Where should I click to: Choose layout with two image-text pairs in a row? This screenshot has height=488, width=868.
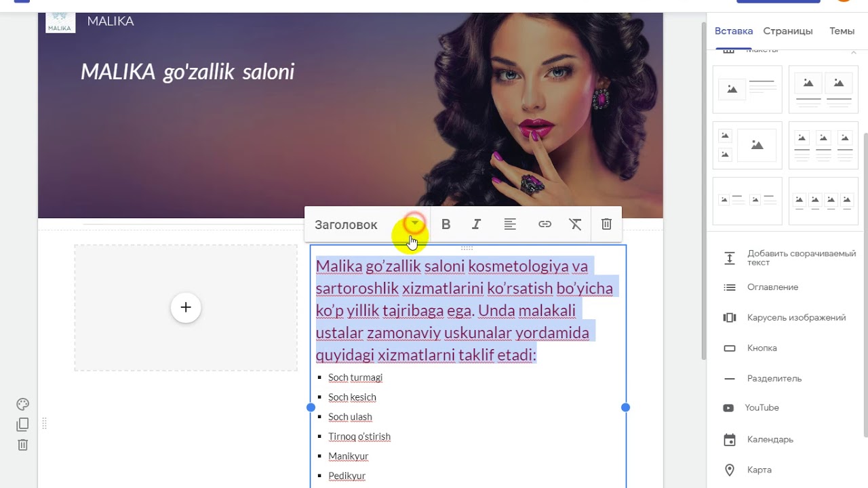point(747,201)
